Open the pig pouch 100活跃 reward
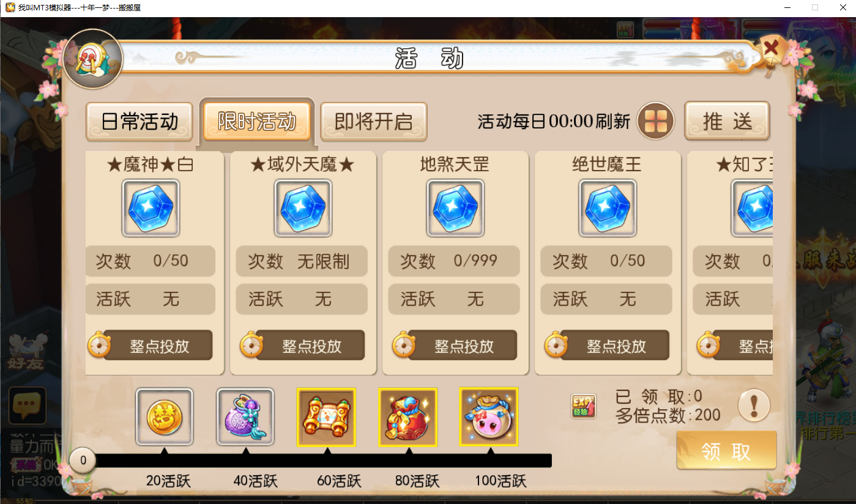856x504 pixels. [489, 417]
